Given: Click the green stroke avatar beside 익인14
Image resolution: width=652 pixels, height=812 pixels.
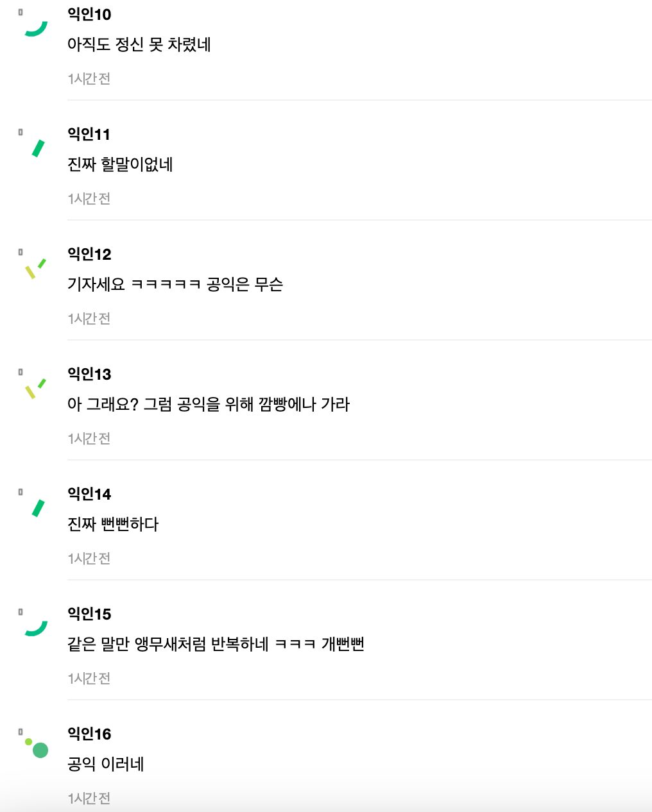Looking at the screenshot, I should (37, 507).
